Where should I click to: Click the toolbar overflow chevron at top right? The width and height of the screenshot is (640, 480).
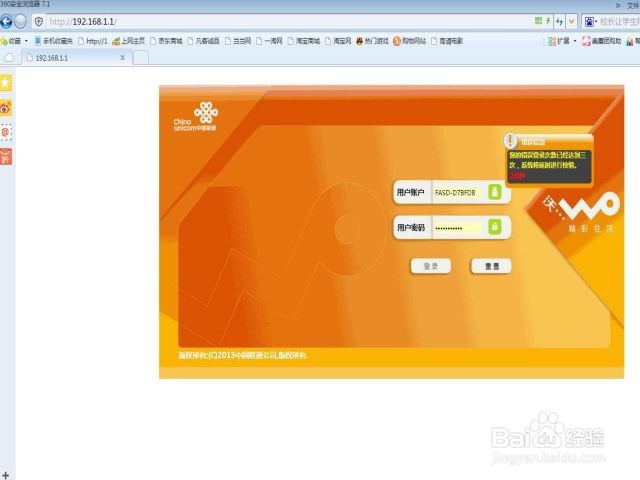click(618, 5)
